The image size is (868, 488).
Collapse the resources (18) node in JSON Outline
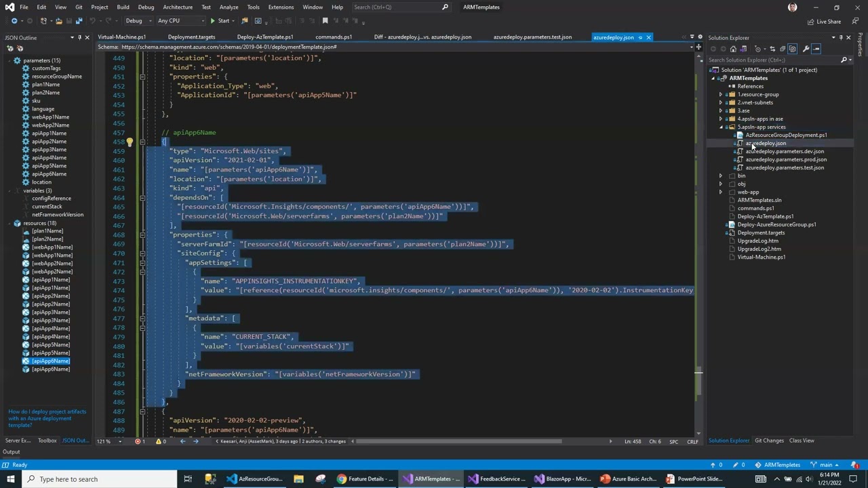(9, 223)
